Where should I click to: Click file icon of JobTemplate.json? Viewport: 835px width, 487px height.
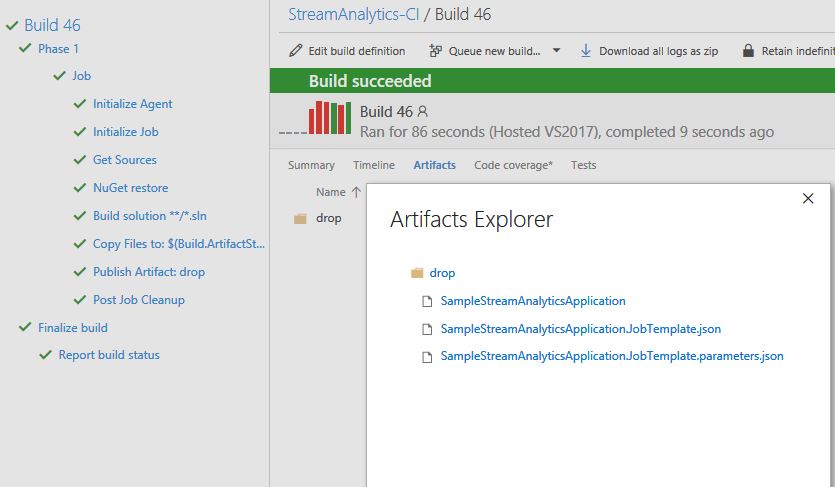(427, 329)
